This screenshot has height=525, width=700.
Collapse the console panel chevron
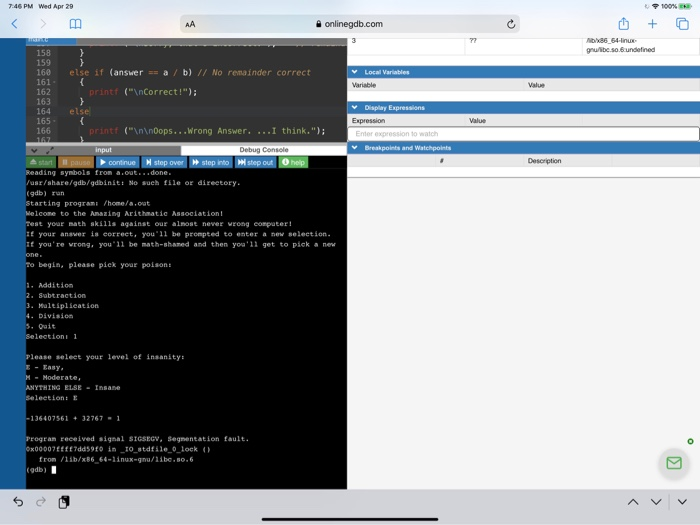[x=34, y=150]
